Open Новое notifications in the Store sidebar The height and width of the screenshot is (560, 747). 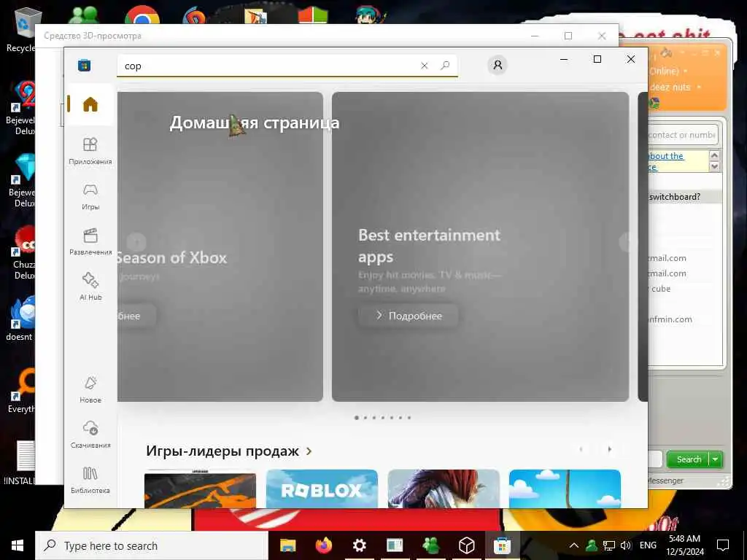click(x=90, y=389)
